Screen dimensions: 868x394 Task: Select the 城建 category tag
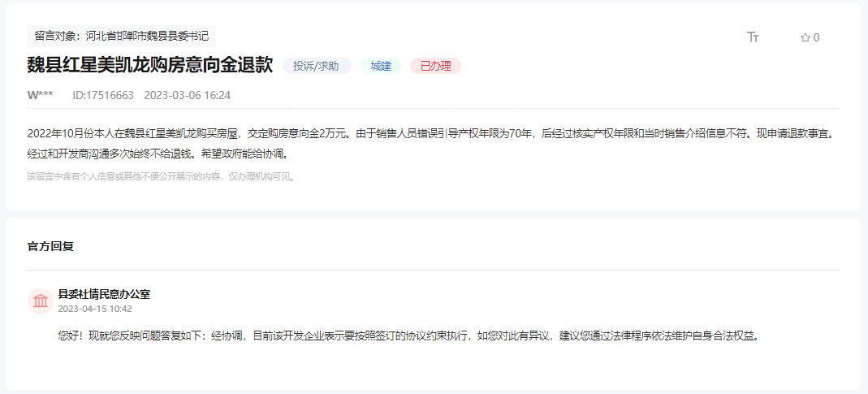click(x=381, y=66)
